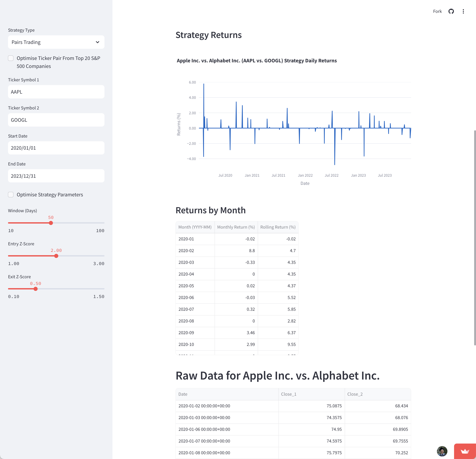Open the Strategy Type dropdown
Viewport: 476px width, 459px height.
pyautogui.click(x=56, y=42)
